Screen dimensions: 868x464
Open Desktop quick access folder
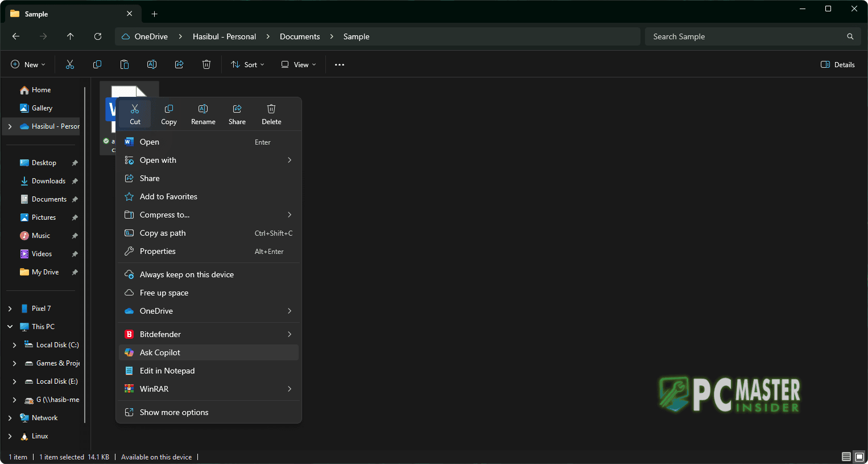[x=43, y=163]
